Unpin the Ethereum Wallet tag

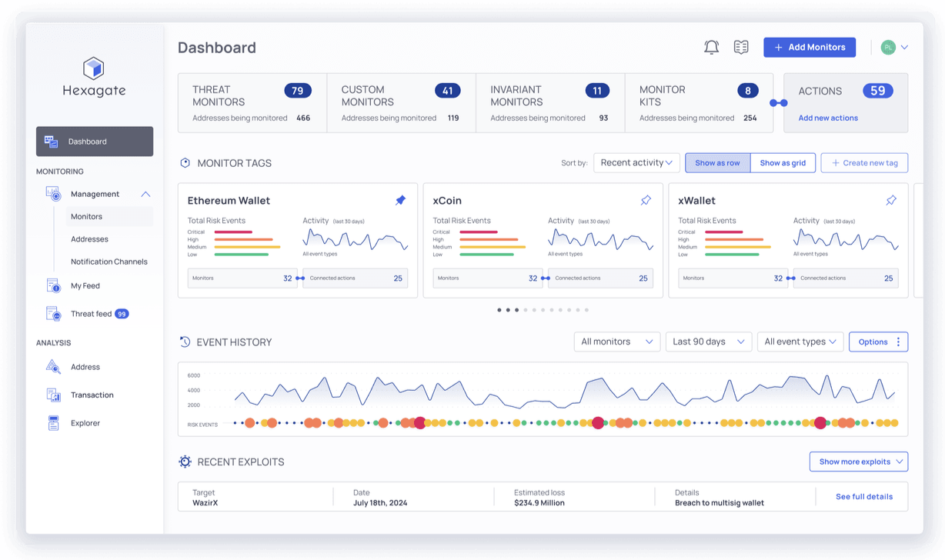pyautogui.click(x=400, y=200)
